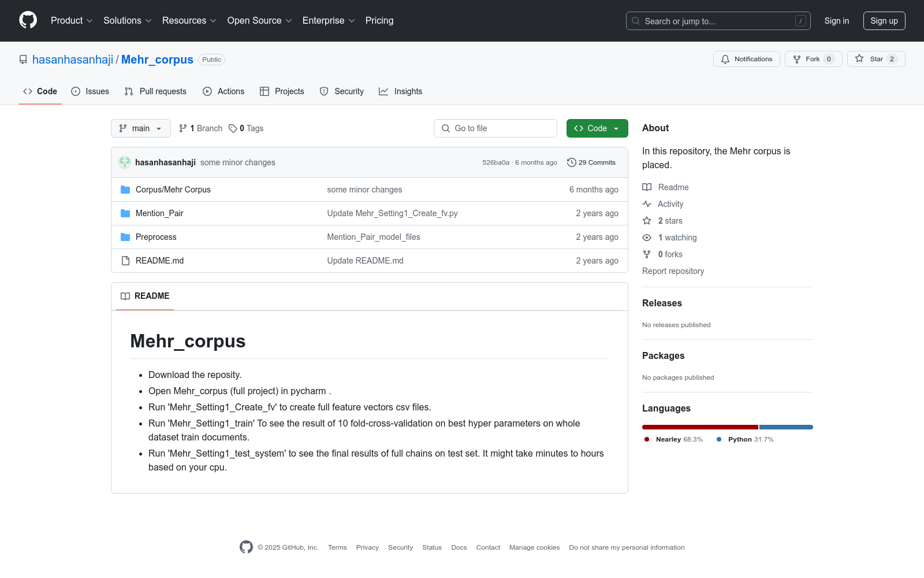Viewport: 924px width, 578px height.
Task: Expand the Open Source menu
Action: tap(260, 20)
